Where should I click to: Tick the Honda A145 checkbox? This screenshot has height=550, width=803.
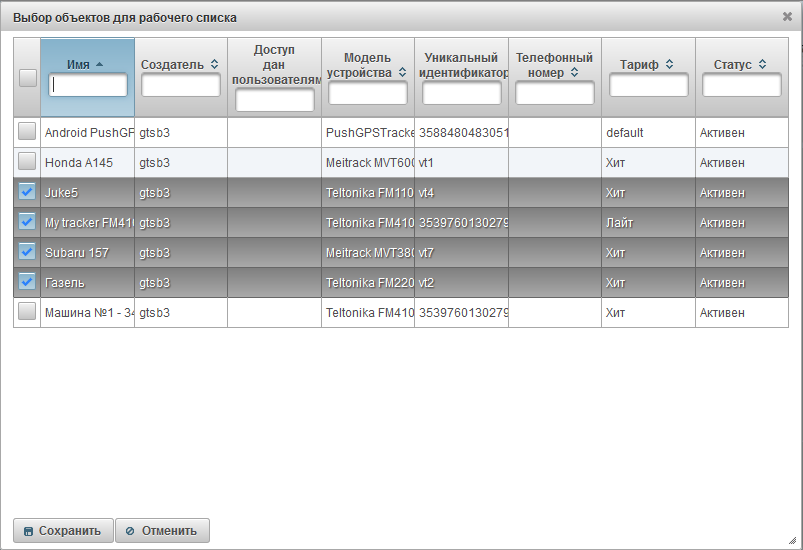(x=27, y=162)
